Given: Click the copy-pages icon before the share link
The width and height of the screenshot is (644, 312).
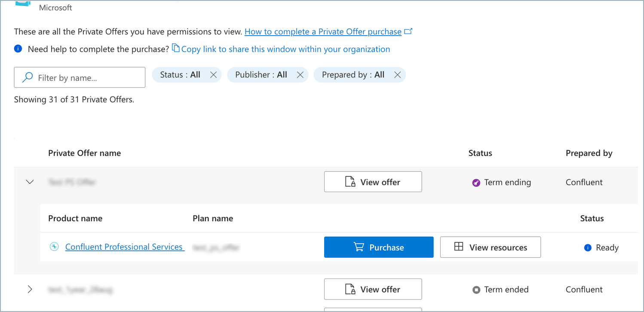Looking at the screenshot, I should click(x=176, y=49).
